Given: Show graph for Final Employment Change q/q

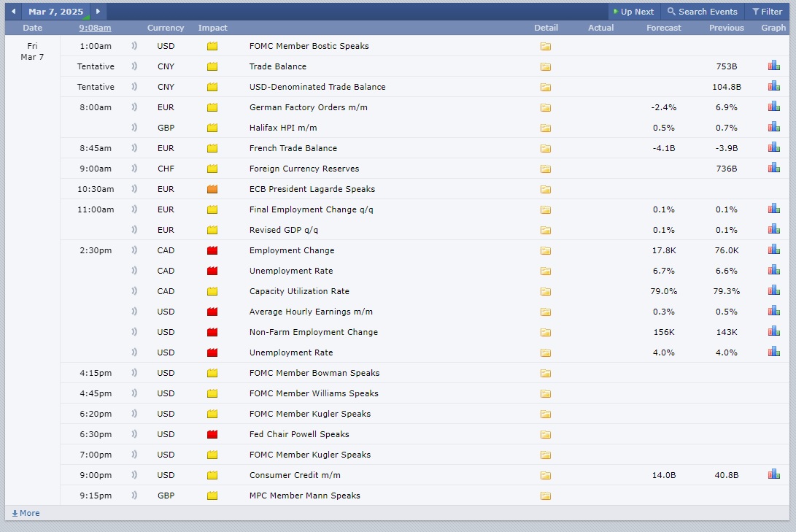Looking at the screenshot, I should click(x=773, y=209).
